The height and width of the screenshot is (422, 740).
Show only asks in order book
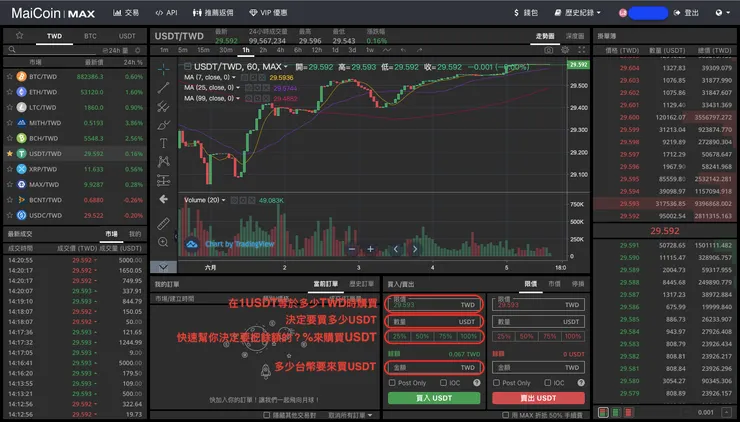[x=629, y=412]
